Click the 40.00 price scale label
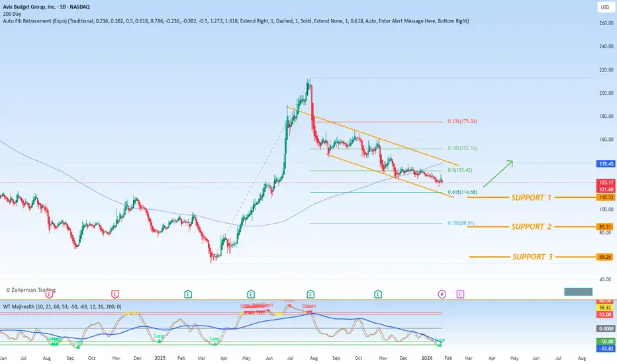The width and height of the screenshot is (617, 364). pyautogui.click(x=605, y=280)
